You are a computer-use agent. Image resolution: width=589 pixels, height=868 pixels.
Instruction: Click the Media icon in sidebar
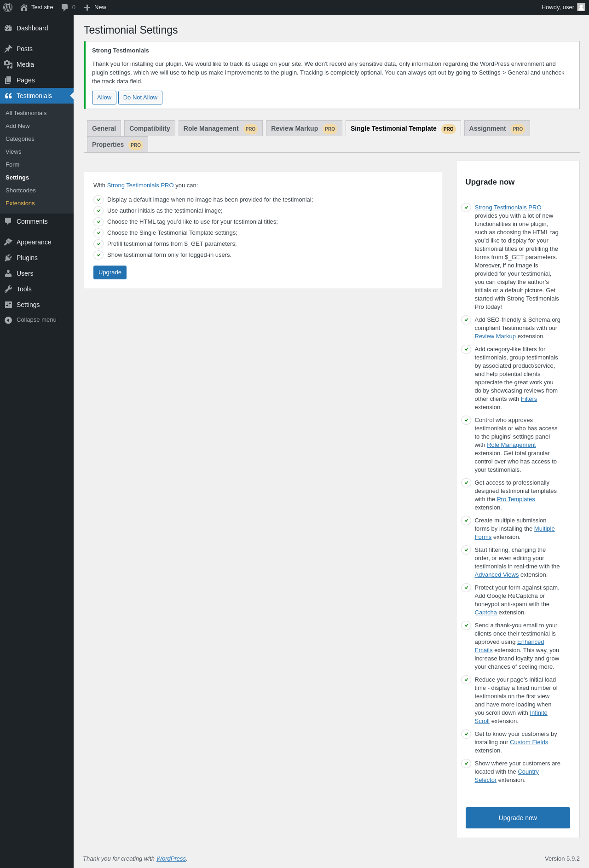8,64
